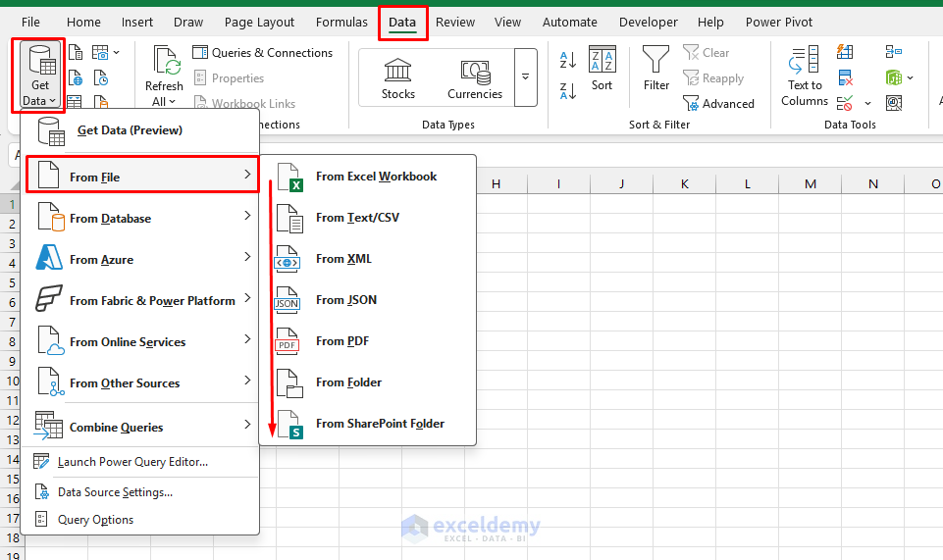Switch to the Formulas tab
Image resolution: width=943 pixels, height=560 pixels.
point(341,23)
